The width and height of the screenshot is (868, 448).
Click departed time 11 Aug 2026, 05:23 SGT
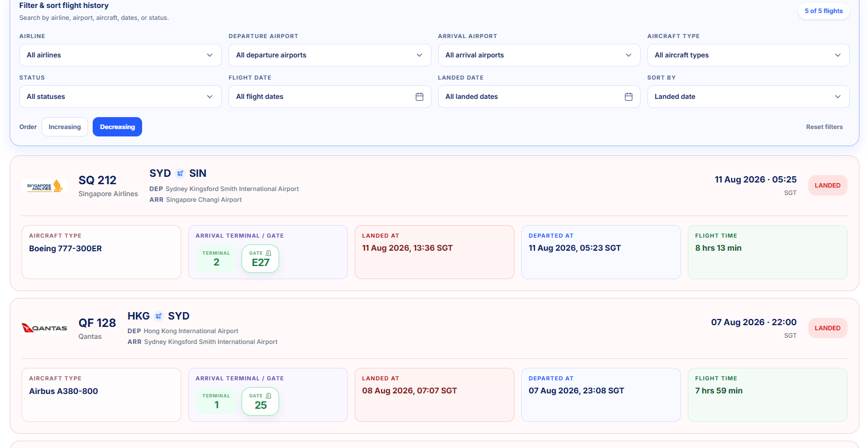(575, 248)
